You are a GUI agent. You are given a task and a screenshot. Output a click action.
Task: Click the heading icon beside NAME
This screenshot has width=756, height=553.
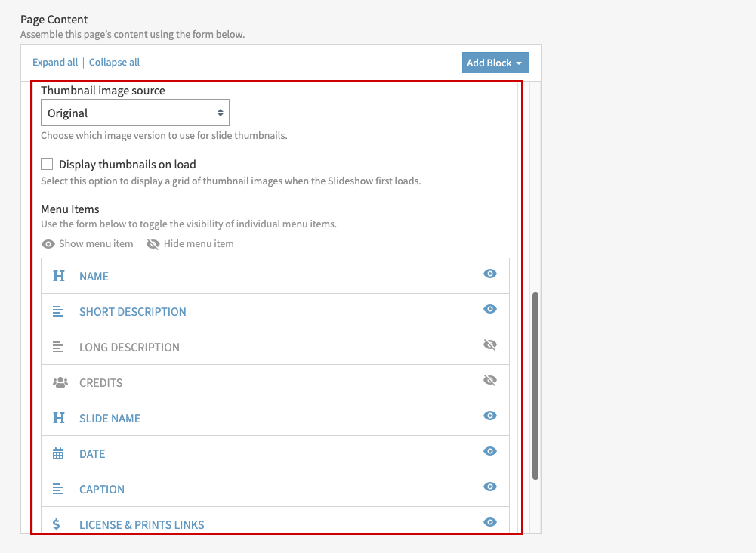point(59,276)
